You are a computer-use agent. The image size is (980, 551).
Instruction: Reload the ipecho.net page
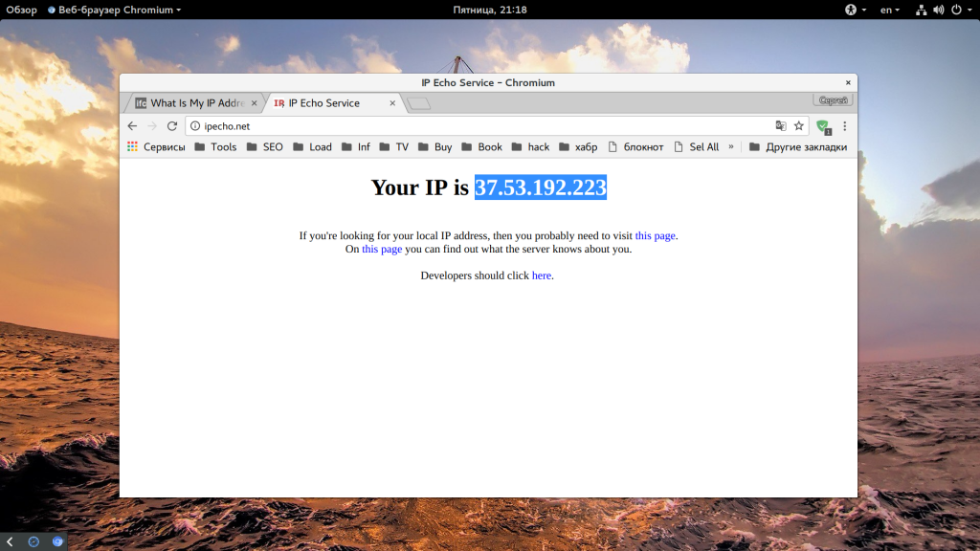[172, 126]
